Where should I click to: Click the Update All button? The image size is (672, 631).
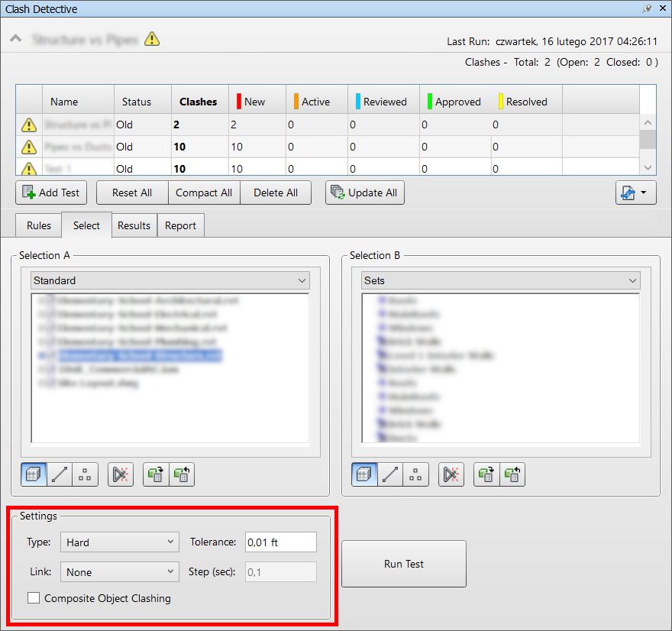364,193
